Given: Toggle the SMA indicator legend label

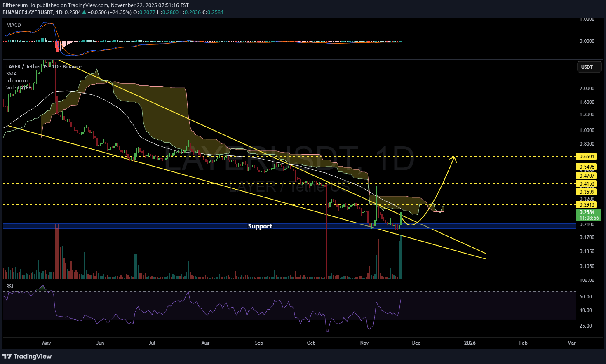Looking at the screenshot, I should (12, 74).
